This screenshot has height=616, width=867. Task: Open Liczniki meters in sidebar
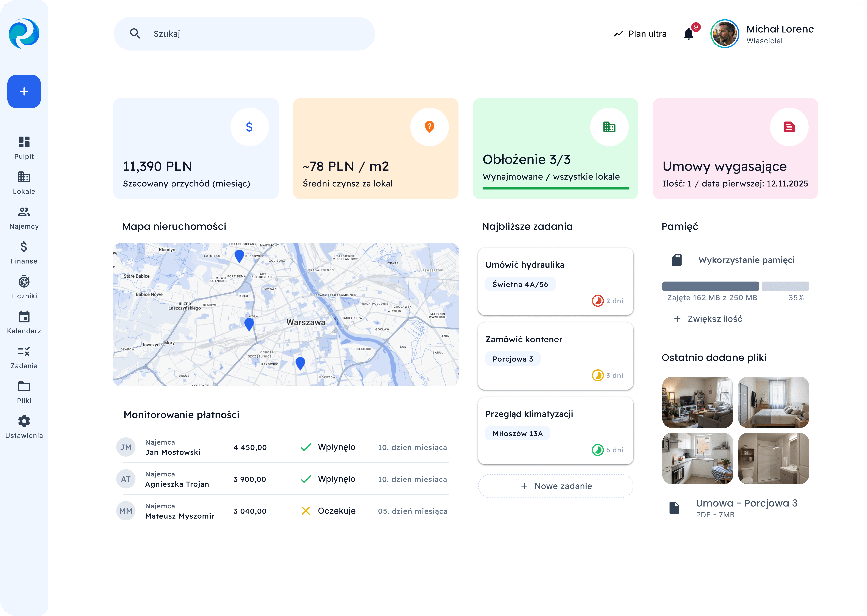(x=24, y=287)
